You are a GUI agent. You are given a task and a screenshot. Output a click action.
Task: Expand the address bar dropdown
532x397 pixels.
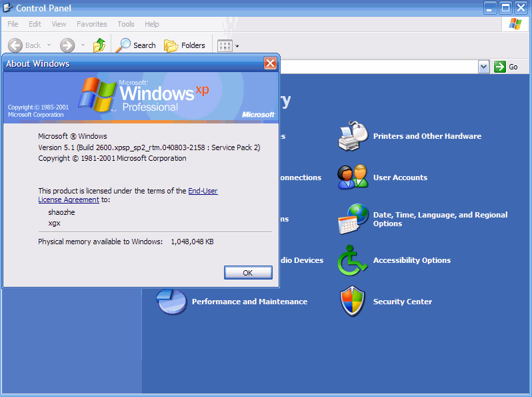click(483, 67)
